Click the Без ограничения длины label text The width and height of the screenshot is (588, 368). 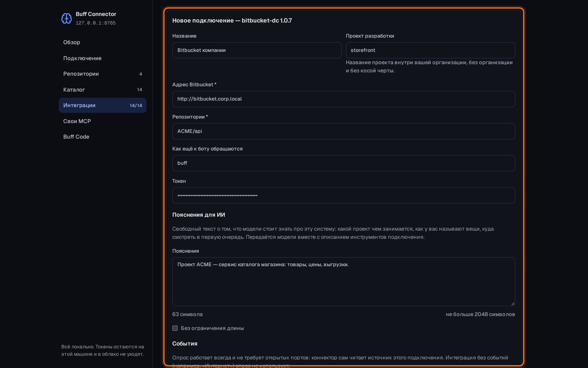(x=212, y=328)
